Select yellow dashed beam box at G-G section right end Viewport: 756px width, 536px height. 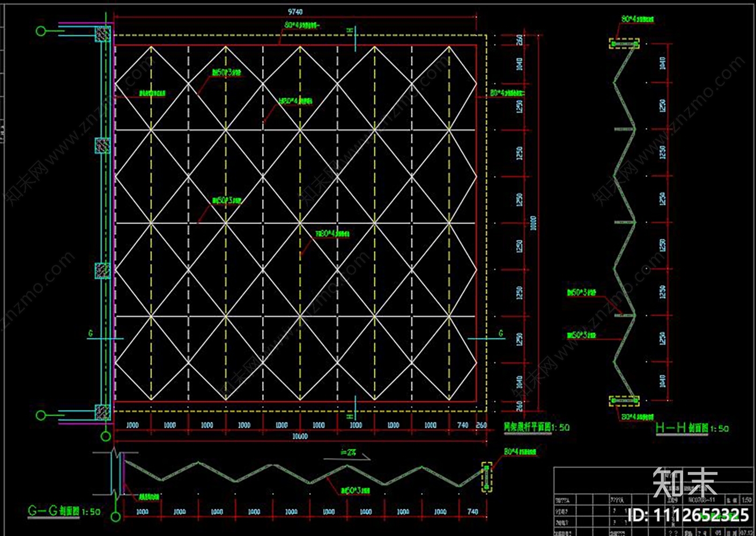[x=486, y=477]
